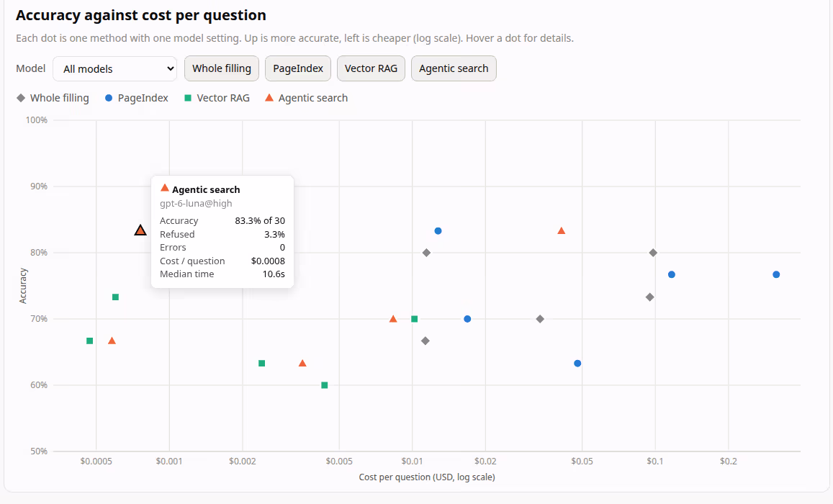Toggle the PageIndex filter button

tap(298, 68)
